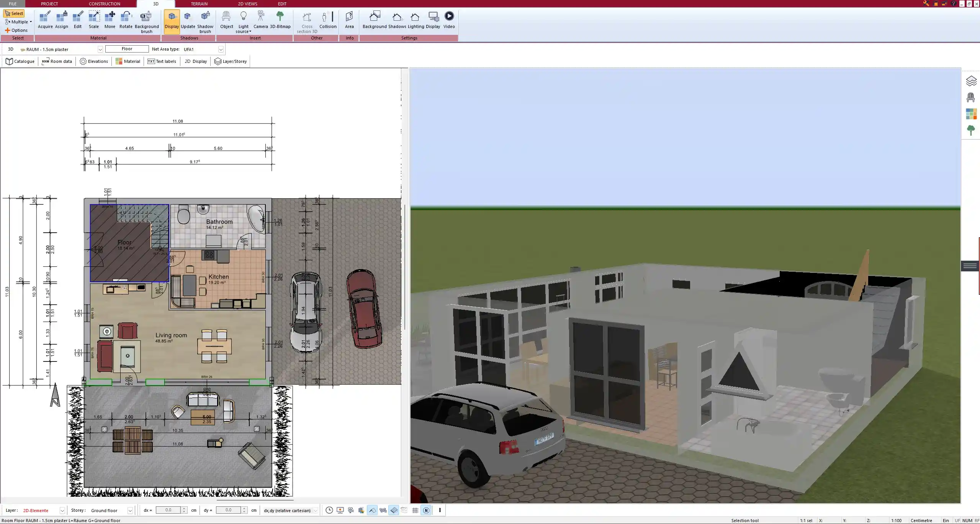Insert an Object from the ribbon
Image resolution: width=980 pixels, height=524 pixels.
(x=227, y=20)
